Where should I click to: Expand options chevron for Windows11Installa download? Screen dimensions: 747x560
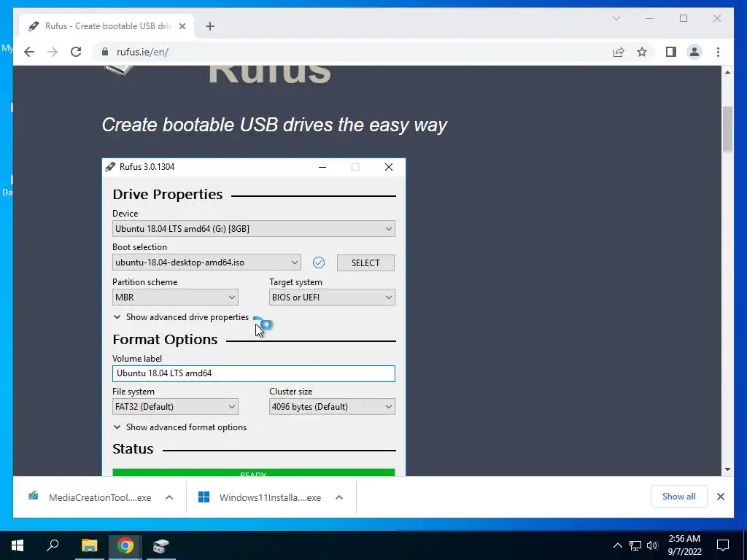[339, 497]
